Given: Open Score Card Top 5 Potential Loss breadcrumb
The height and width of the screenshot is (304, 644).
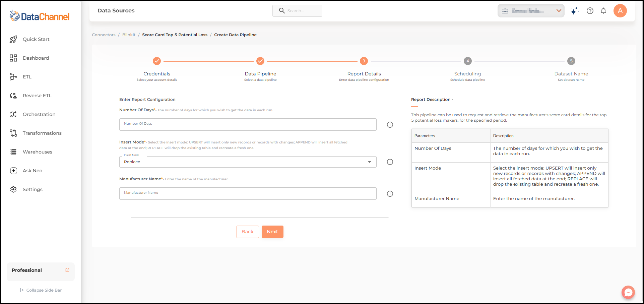Looking at the screenshot, I should 175,35.
